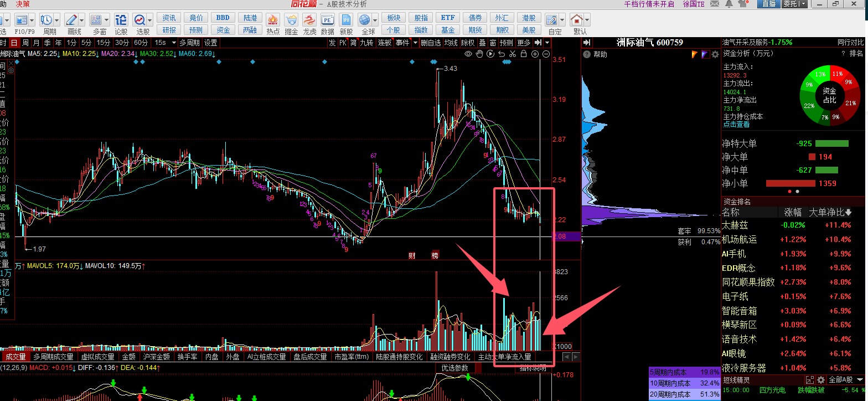Click the 默认 home layout icon

576,20
